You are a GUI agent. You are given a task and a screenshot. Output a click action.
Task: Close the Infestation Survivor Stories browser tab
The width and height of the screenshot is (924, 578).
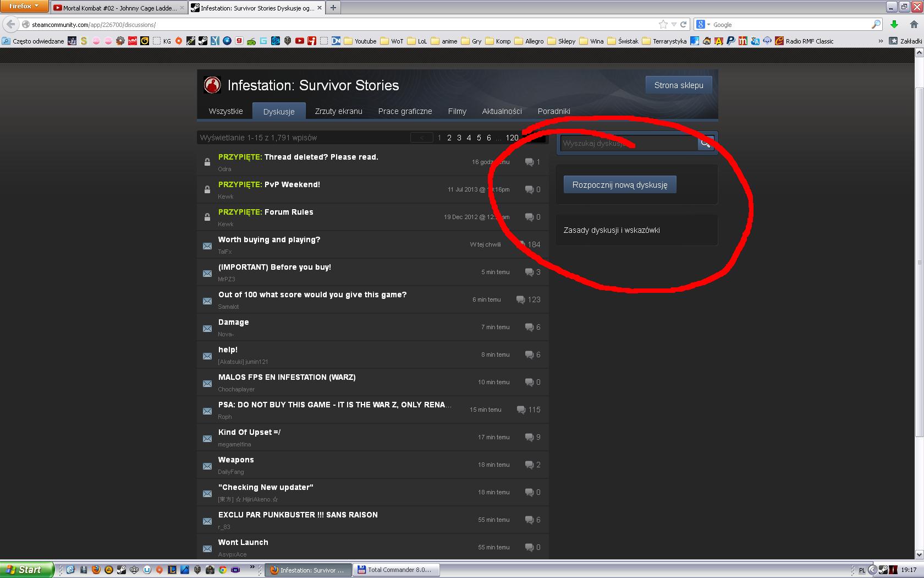(x=319, y=8)
